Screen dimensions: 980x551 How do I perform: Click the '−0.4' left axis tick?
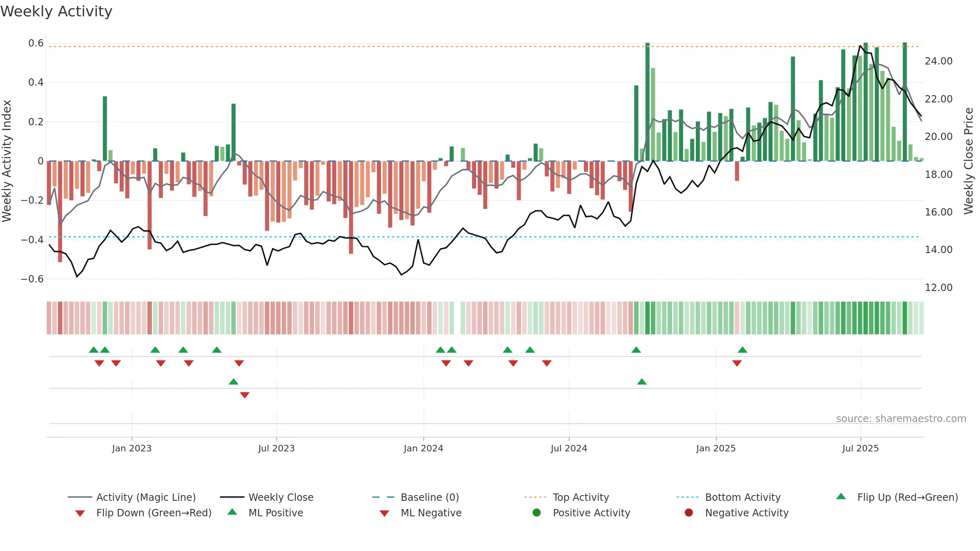(x=32, y=240)
